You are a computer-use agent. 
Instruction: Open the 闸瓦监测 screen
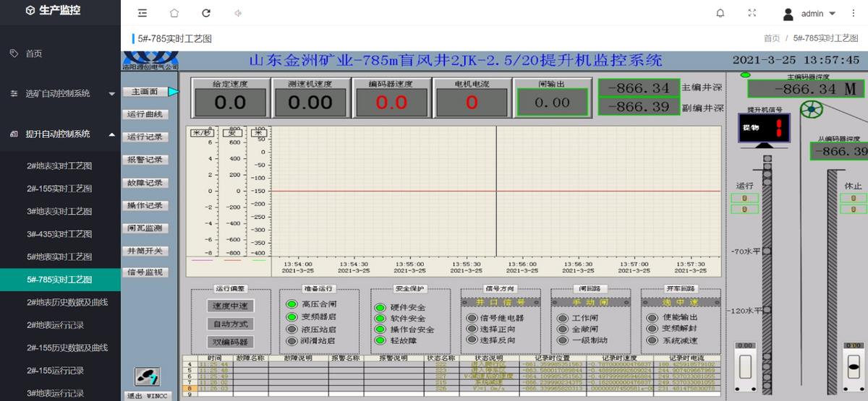pyautogui.click(x=145, y=228)
